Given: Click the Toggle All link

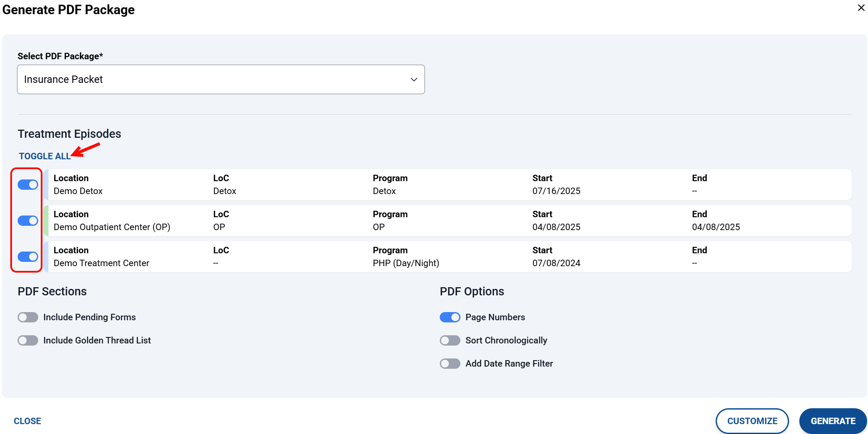Looking at the screenshot, I should (45, 156).
